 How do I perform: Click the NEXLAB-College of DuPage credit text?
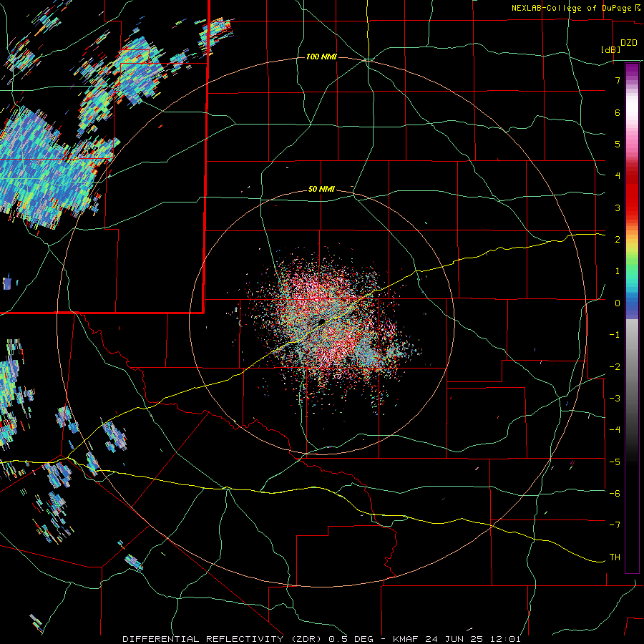click(571, 8)
